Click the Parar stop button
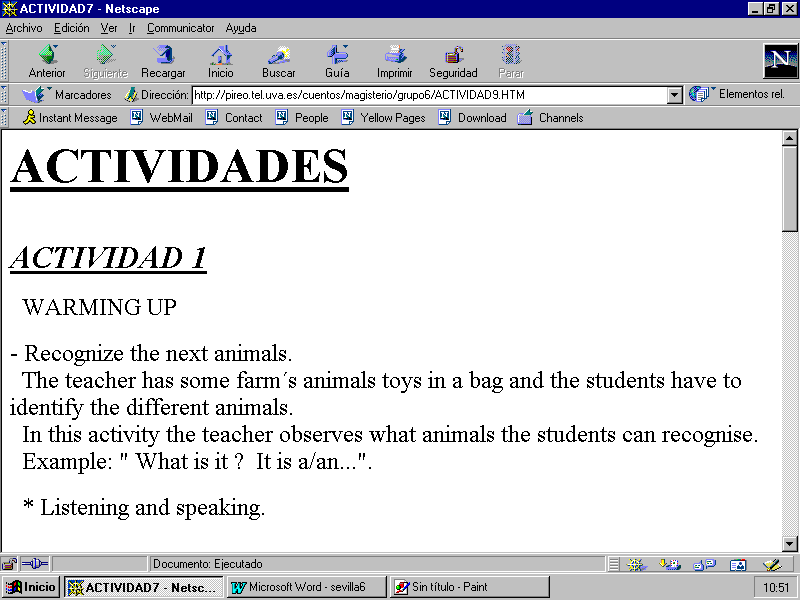 (x=511, y=61)
